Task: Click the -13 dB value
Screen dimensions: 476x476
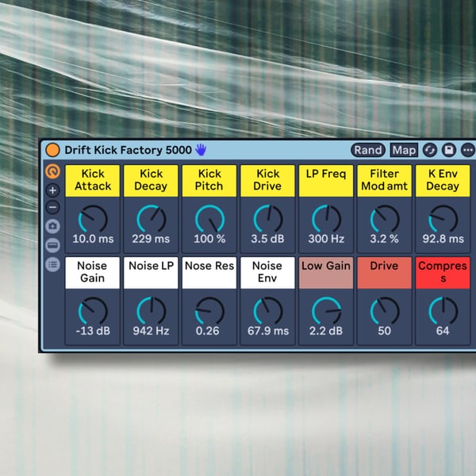Action: click(93, 331)
